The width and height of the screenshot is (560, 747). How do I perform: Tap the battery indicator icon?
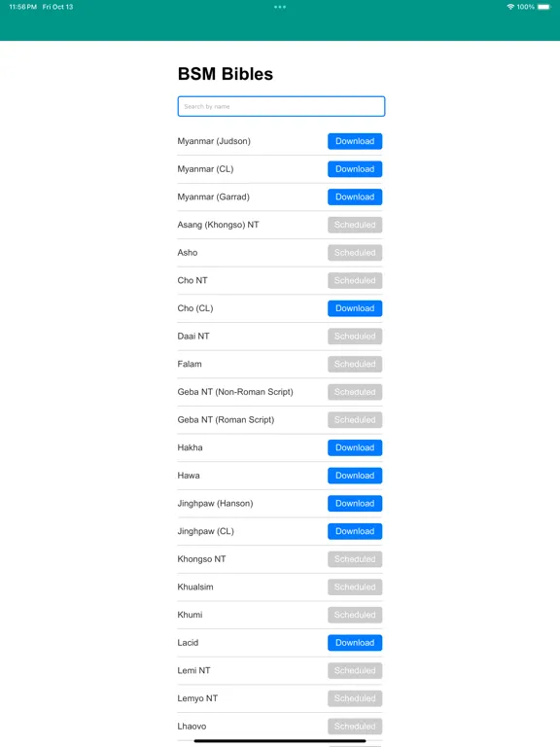point(544,7)
